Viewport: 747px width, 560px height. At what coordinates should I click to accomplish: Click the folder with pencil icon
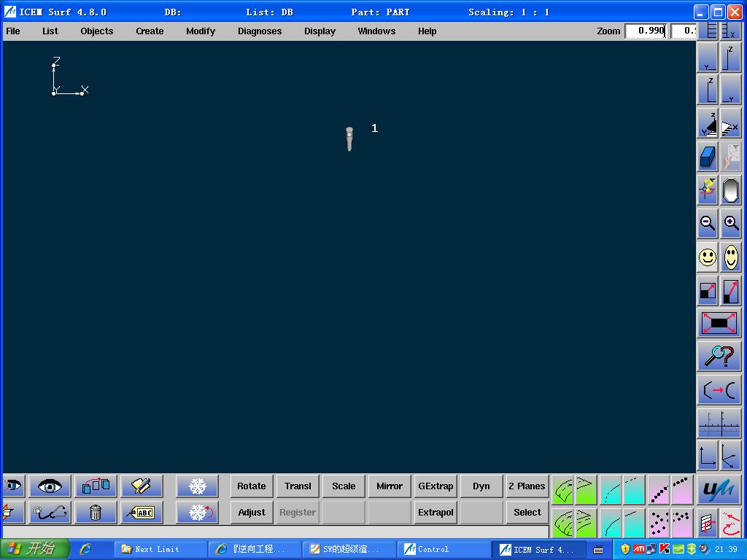pos(142,486)
